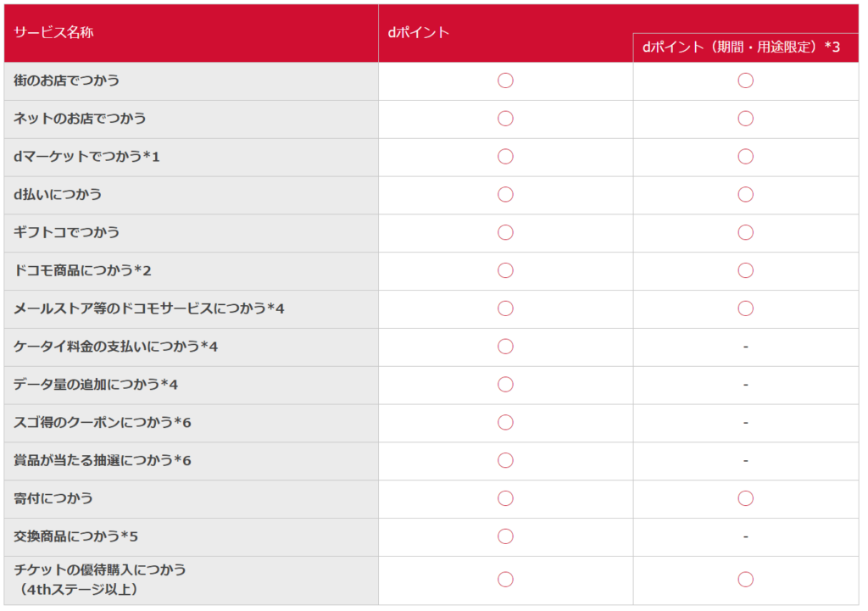Click the dポイント circle for スゴ得のクーポン
868x611 pixels.
(x=505, y=422)
